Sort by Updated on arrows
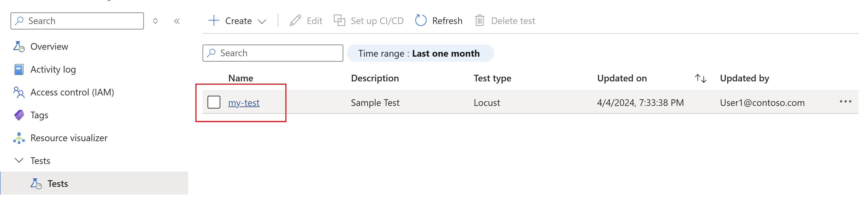This screenshot has width=868, height=199. point(700,79)
